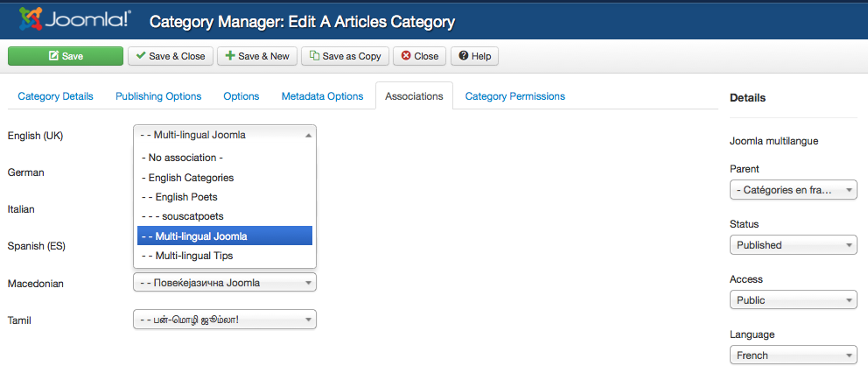Collapse the English (UK) association dropdown
The image size is (868, 387).
pos(224,135)
